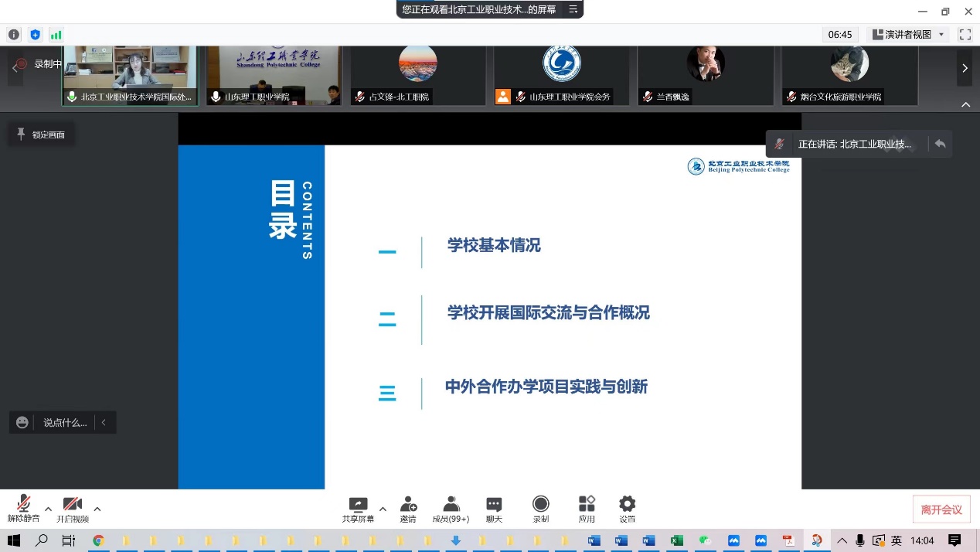Open Excel from the Windows taskbar

676,540
